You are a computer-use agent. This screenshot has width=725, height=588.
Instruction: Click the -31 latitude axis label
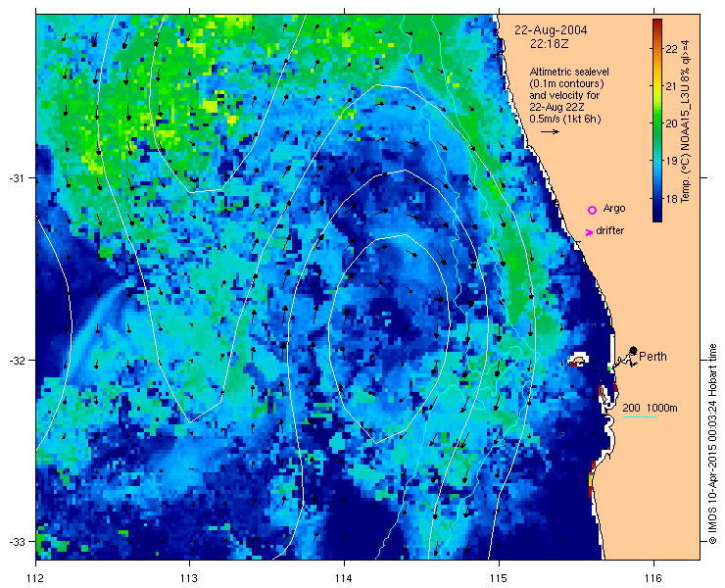click(x=17, y=178)
